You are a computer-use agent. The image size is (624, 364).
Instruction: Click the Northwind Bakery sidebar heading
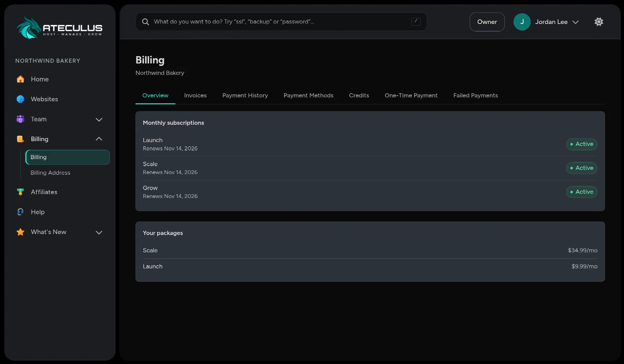[48, 61]
